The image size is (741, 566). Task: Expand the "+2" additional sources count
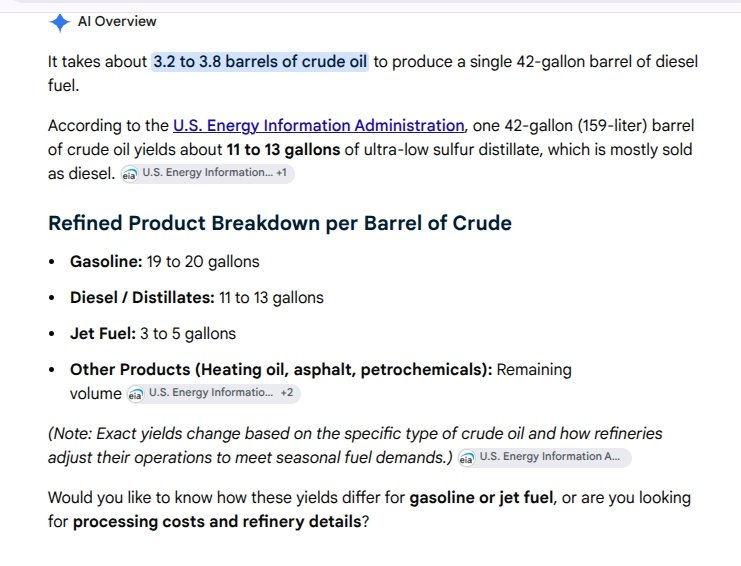tap(287, 393)
